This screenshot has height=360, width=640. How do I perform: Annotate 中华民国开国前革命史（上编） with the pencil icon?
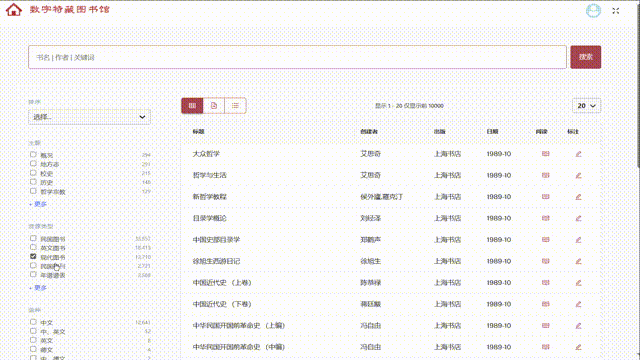coord(578,326)
